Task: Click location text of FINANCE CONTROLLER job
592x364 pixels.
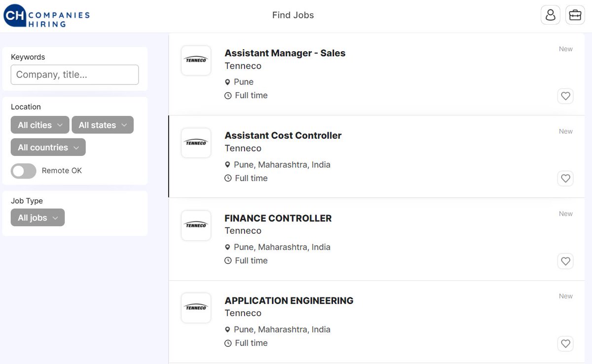Action: pyautogui.click(x=282, y=247)
